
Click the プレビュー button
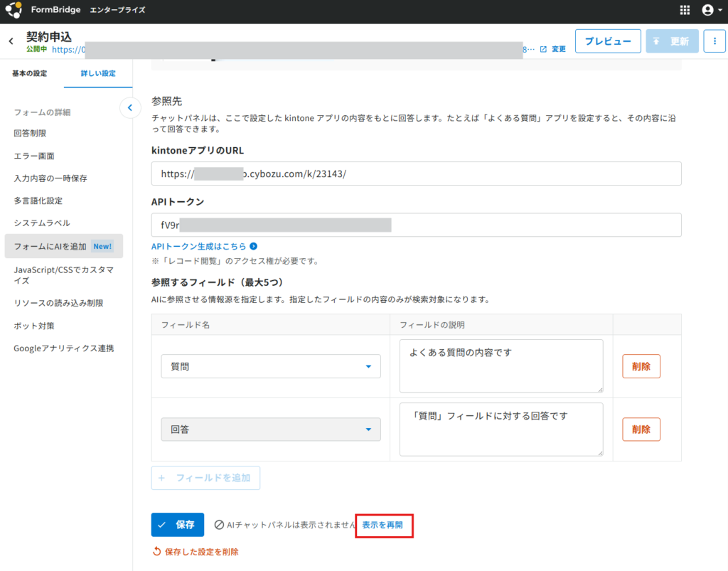point(608,41)
